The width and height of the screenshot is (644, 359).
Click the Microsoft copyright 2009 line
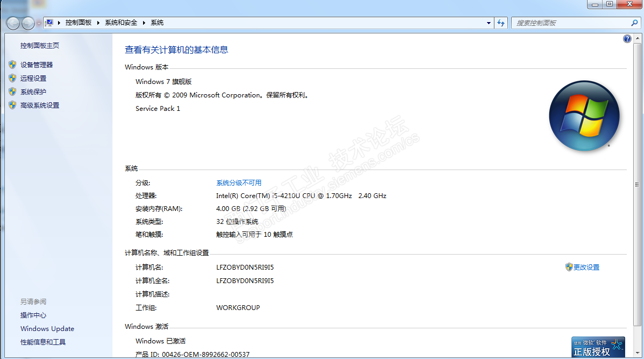click(222, 95)
